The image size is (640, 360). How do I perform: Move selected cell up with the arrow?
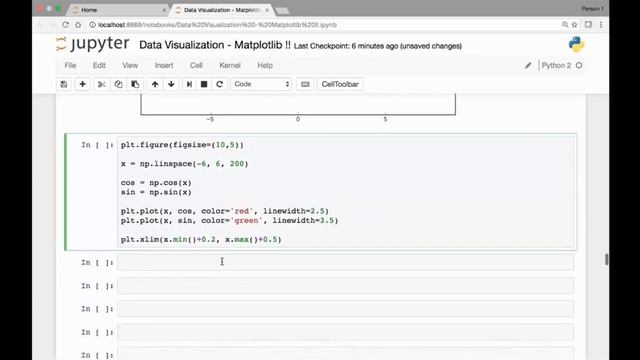tap(155, 84)
